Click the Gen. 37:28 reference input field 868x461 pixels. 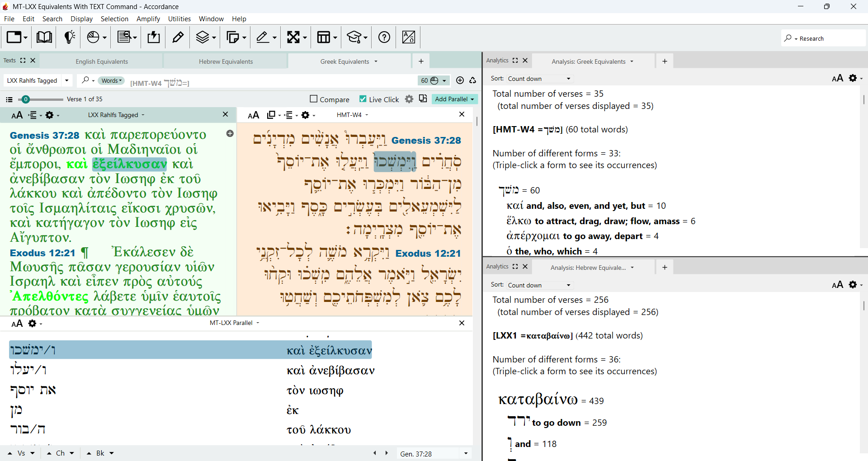pos(427,453)
